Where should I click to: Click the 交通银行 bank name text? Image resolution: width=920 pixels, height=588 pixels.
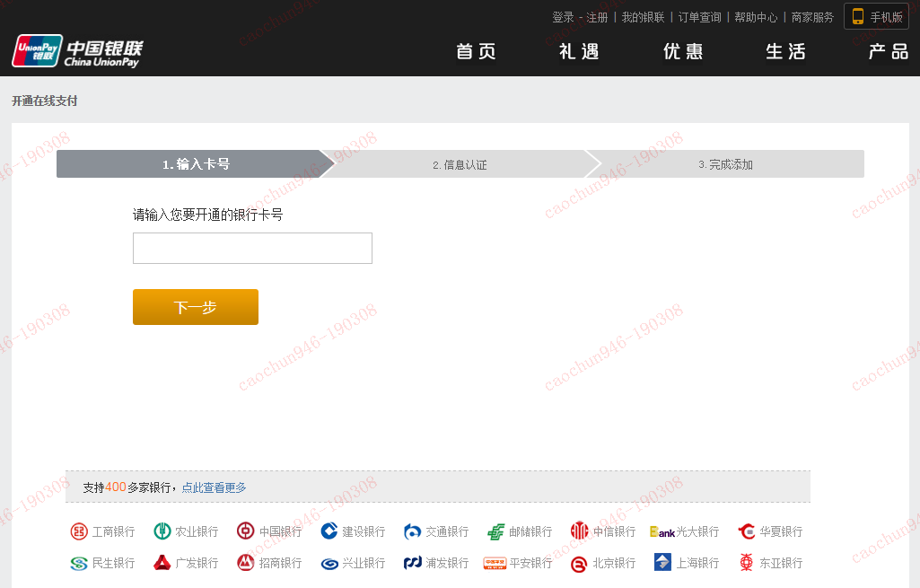[447, 531]
